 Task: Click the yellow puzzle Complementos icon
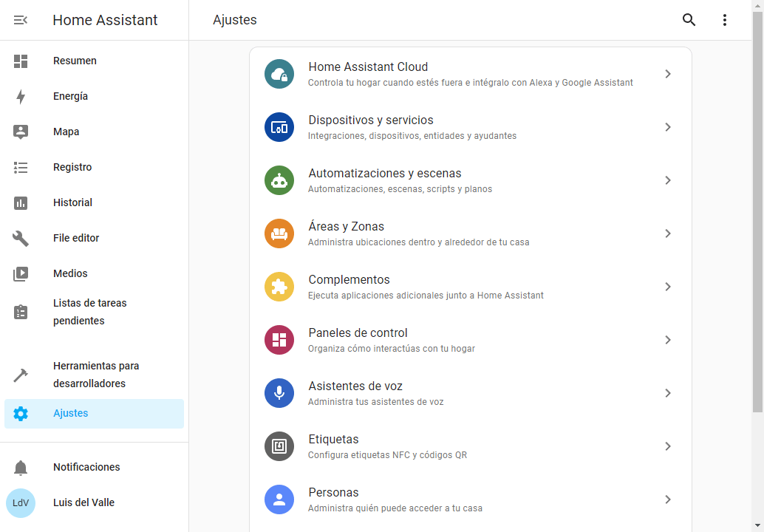[279, 287]
